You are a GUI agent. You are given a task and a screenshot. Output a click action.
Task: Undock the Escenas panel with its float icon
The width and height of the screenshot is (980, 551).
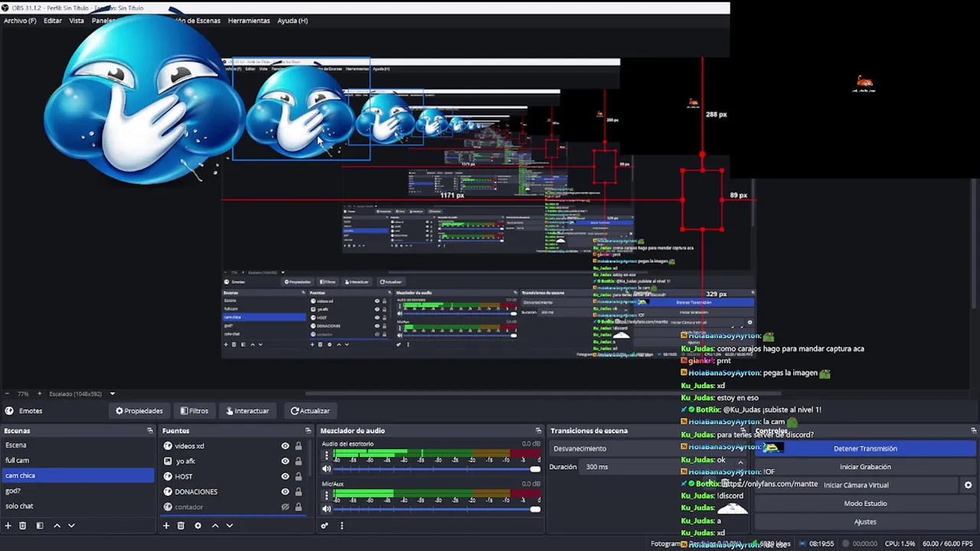pyautogui.click(x=150, y=431)
